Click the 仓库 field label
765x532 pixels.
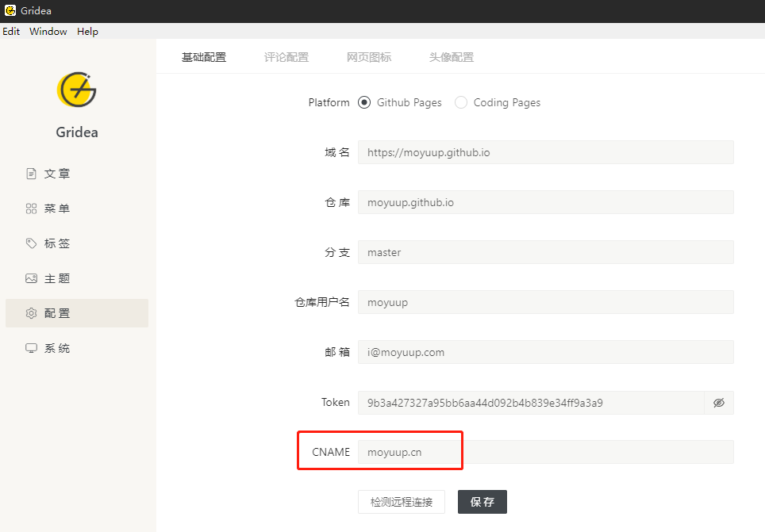tap(337, 202)
